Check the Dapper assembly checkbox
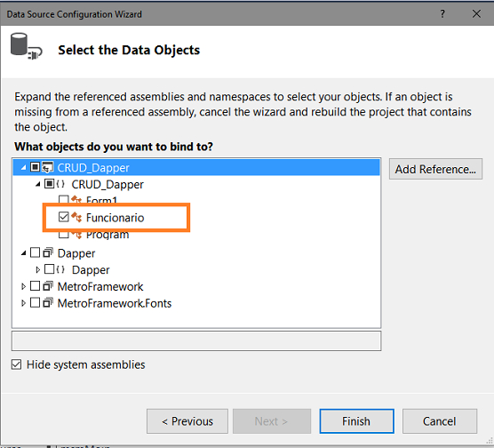This screenshot has height=448, width=494. tap(35, 252)
